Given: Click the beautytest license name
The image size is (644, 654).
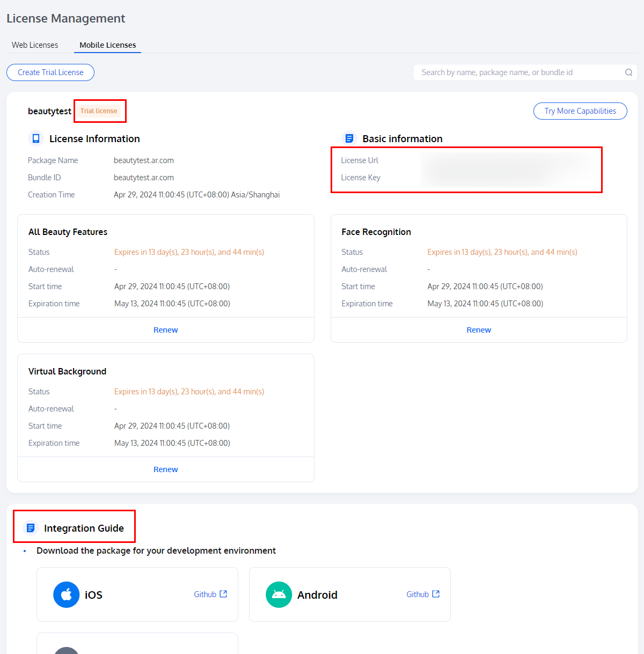Looking at the screenshot, I should coord(49,111).
